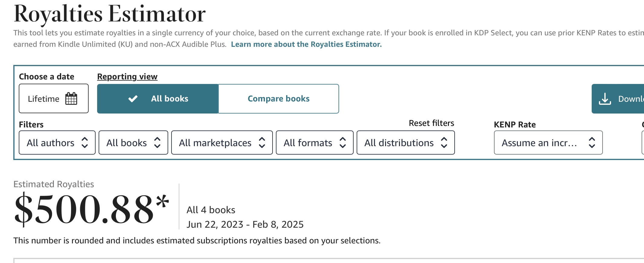
Task: Switch reporting view to Compare books
Action: (x=278, y=99)
